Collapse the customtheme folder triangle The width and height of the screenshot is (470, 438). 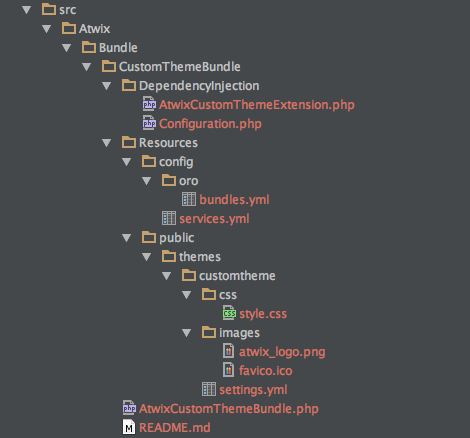coord(167,276)
